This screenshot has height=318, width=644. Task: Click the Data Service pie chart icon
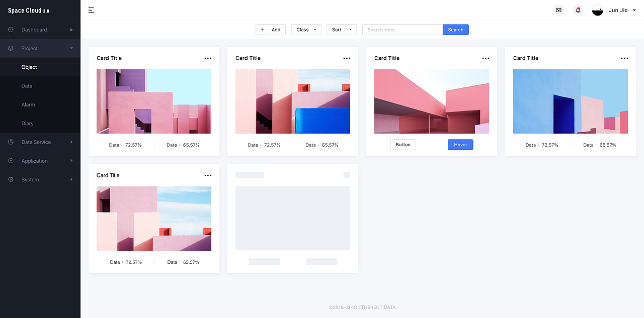(11, 142)
